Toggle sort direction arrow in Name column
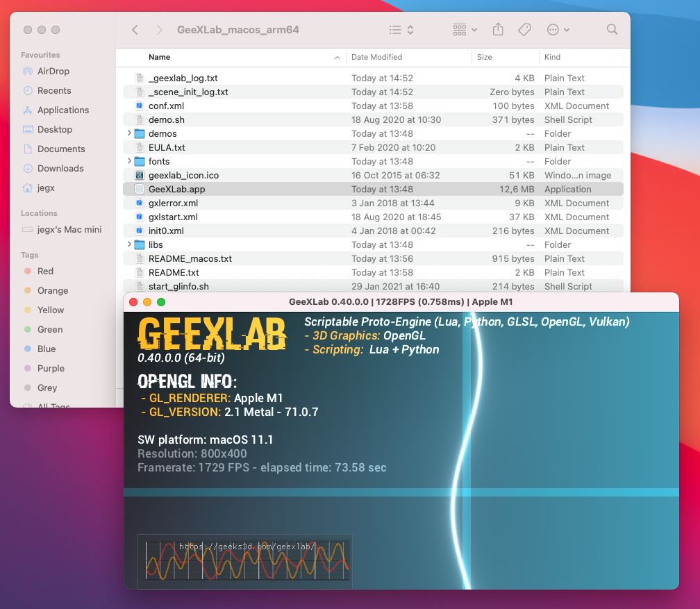The image size is (700, 609). coord(337,58)
